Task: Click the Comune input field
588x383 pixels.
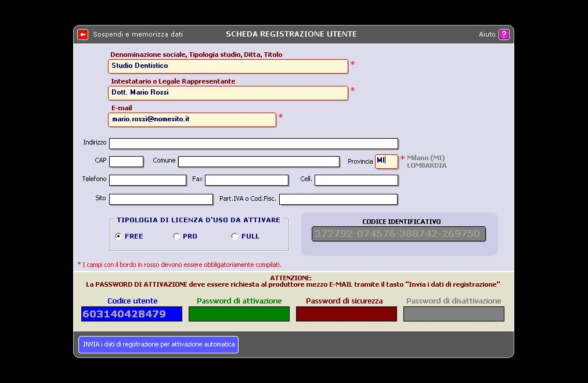Action: [259, 161]
